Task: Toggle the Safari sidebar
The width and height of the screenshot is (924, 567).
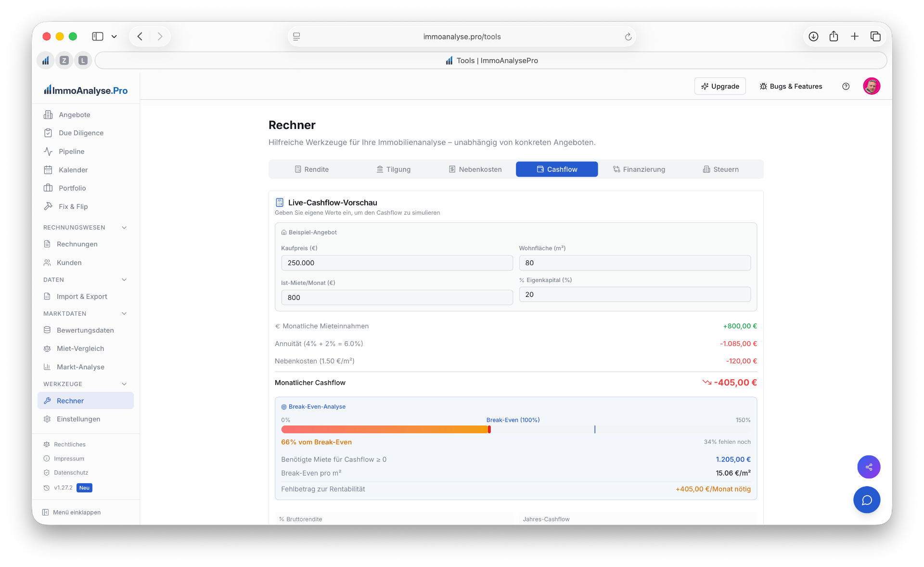Action: (x=98, y=37)
